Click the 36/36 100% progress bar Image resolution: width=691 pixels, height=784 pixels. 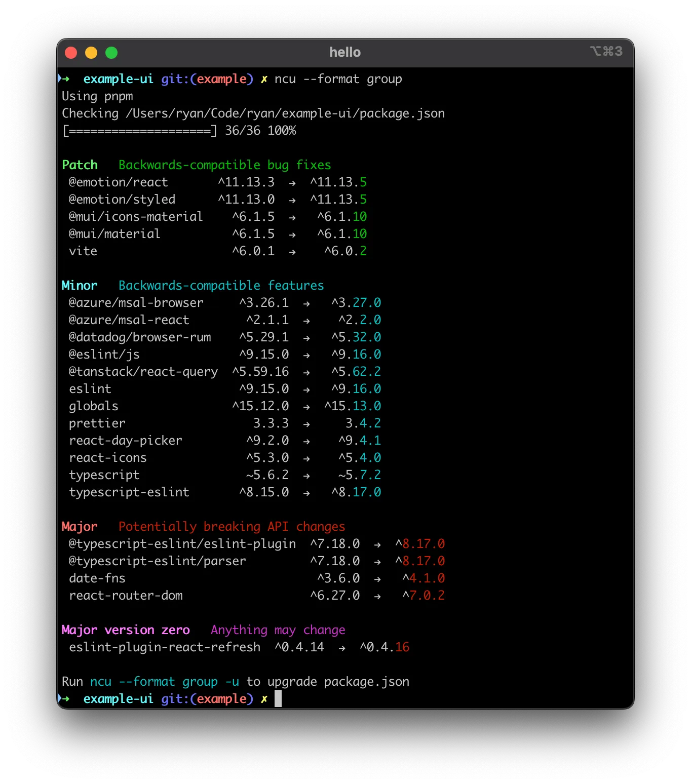179,131
